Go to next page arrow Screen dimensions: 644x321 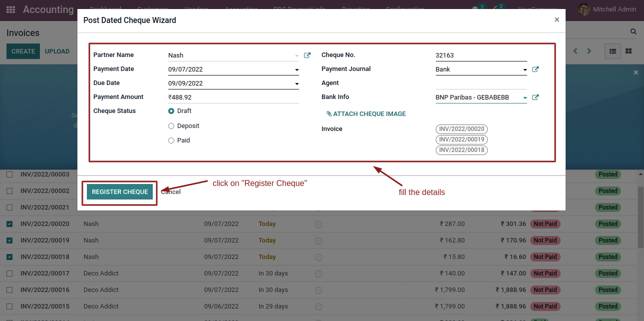589,51
